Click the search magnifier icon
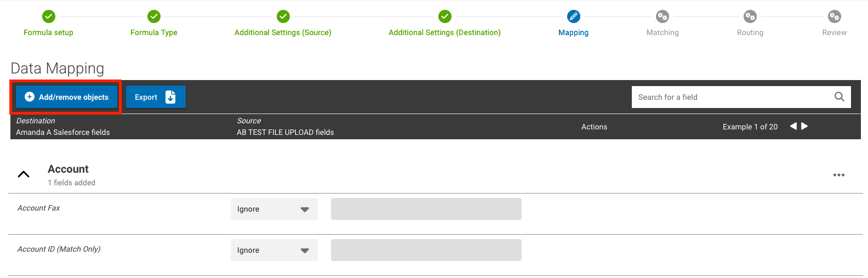868x278 pixels. coord(839,97)
